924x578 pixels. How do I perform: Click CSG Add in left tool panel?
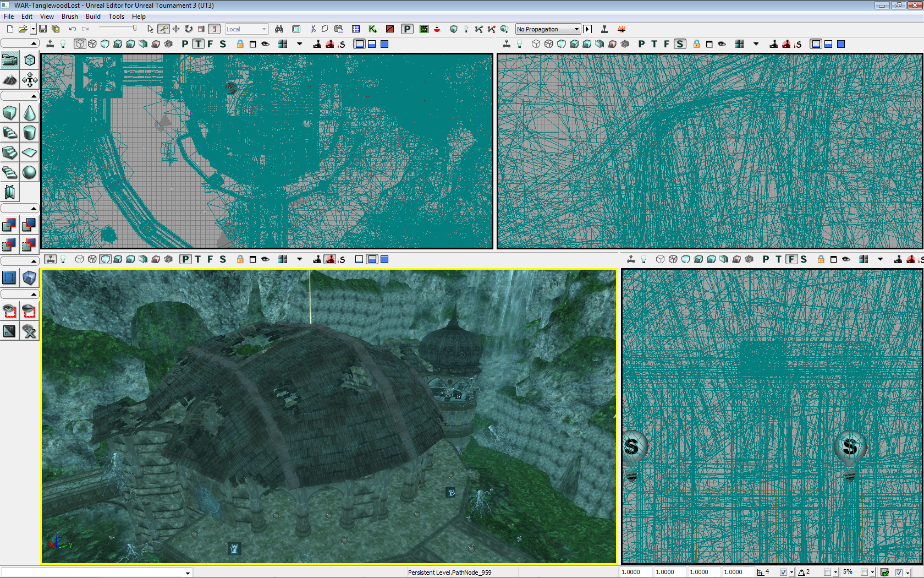(10, 225)
